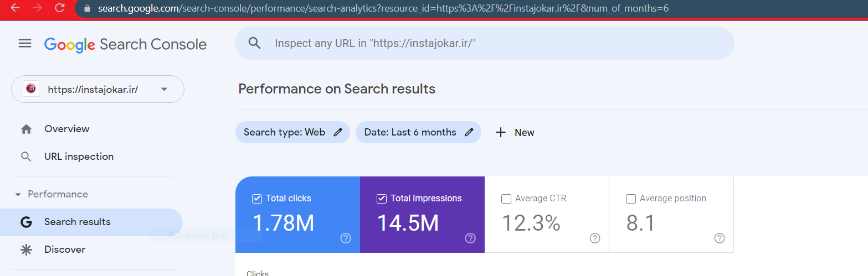Open the help icon on Average CTR card
Screen dimensions: 868x276
[x=595, y=238]
